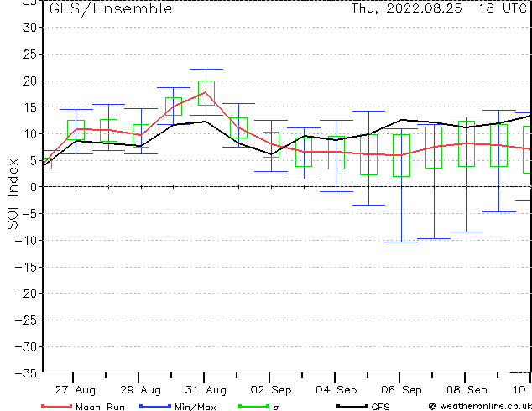Click the red Mean Run legend line
The image size is (532, 411).
click(x=57, y=406)
